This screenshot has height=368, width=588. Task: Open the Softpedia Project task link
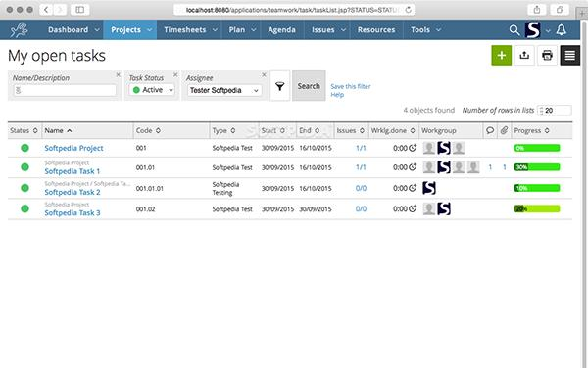[x=73, y=148]
